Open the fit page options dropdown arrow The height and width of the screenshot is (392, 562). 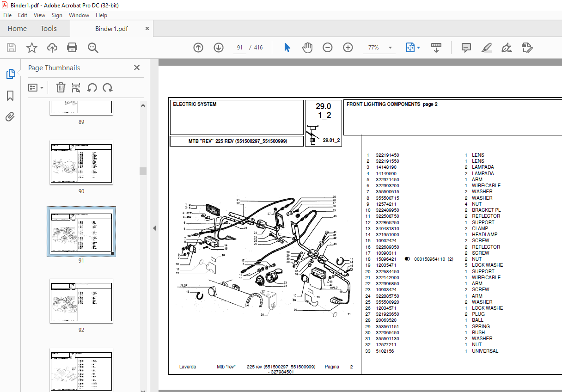pos(418,48)
